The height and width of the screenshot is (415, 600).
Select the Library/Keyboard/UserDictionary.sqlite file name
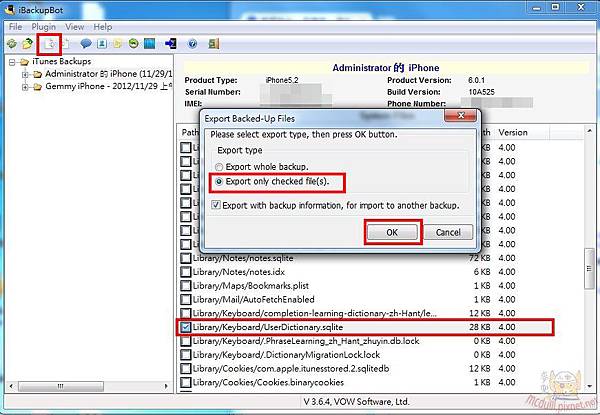pyautogui.click(x=268, y=327)
